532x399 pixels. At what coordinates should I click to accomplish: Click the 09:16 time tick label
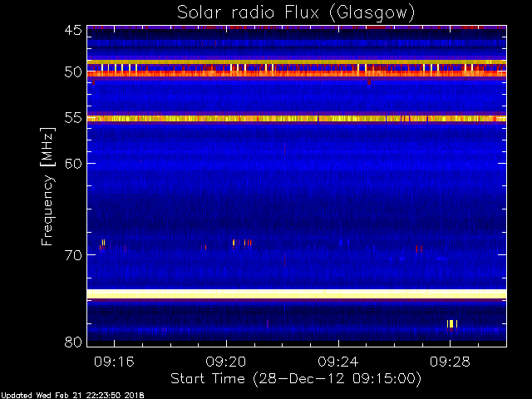click(x=114, y=362)
